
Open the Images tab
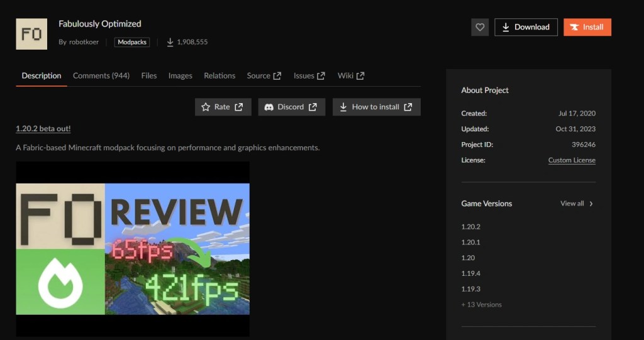click(x=180, y=75)
